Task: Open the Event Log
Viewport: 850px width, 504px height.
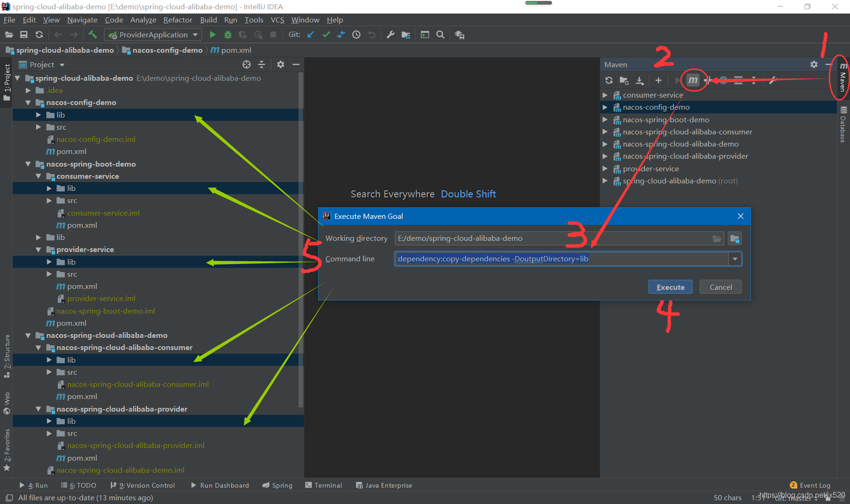Action: click(x=810, y=485)
